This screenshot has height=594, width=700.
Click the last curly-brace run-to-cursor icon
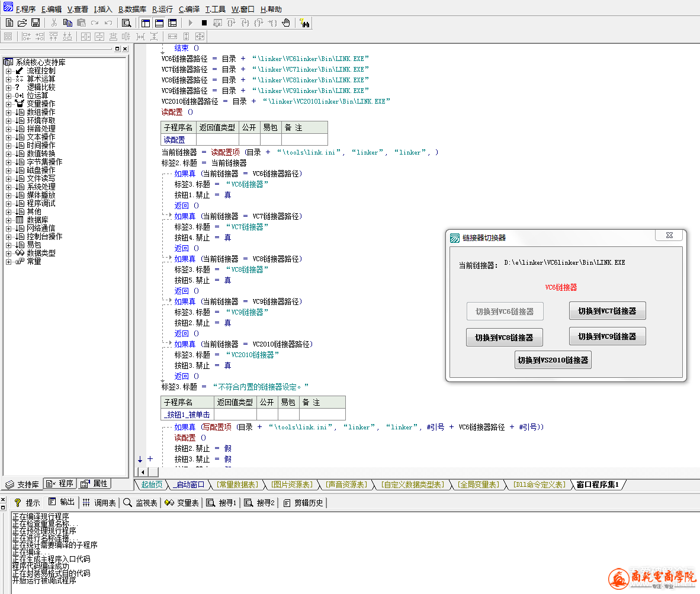click(272, 23)
